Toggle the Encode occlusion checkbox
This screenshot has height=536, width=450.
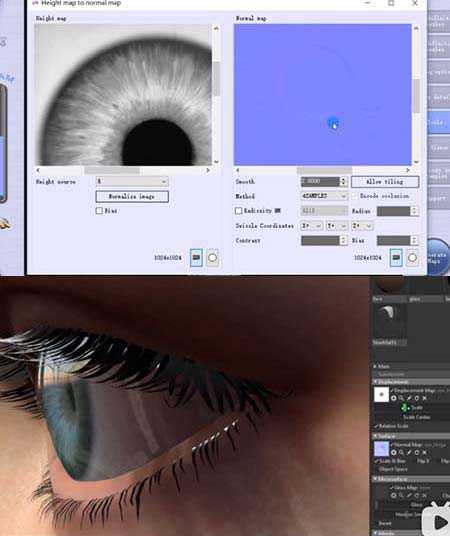coord(355,196)
